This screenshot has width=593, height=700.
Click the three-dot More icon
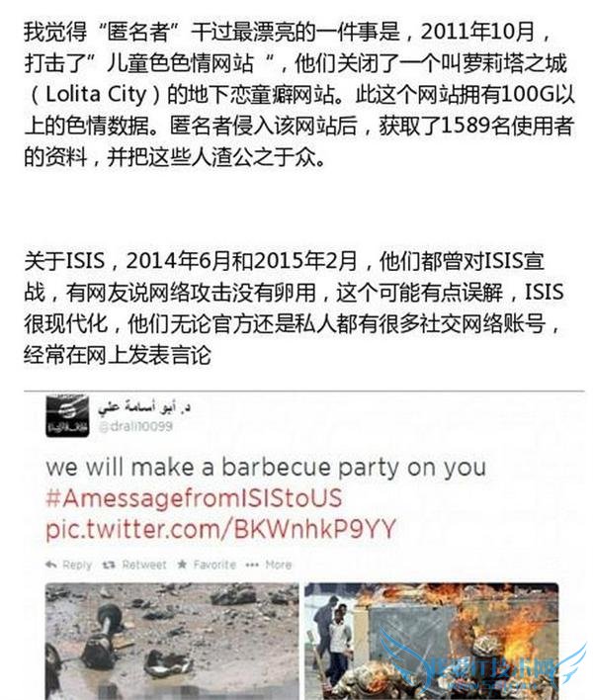(252, 565)
